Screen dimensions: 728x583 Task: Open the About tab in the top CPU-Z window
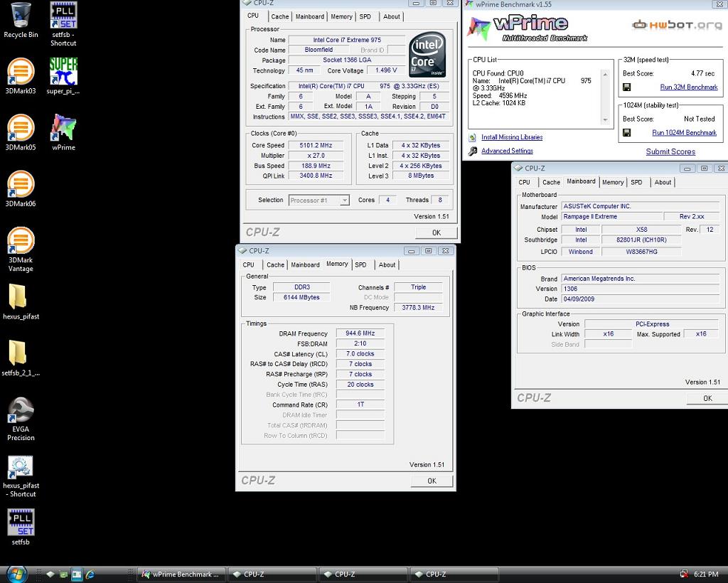click(392, 17)
